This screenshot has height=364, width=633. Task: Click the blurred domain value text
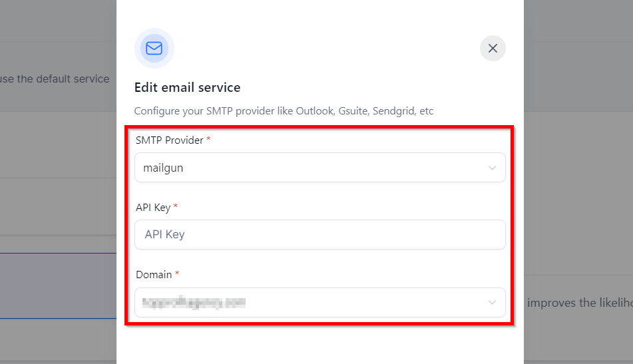[x=194, y=303]
